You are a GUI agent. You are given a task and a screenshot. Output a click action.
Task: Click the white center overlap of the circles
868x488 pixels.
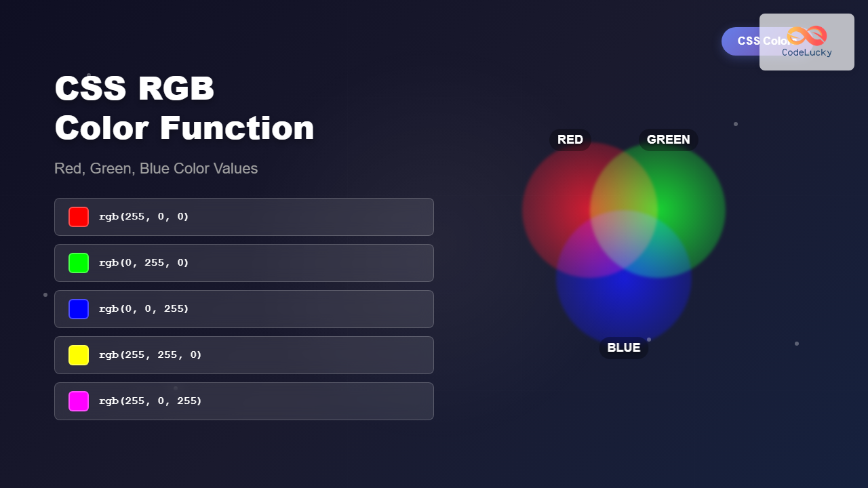click(x=624, y=234)
